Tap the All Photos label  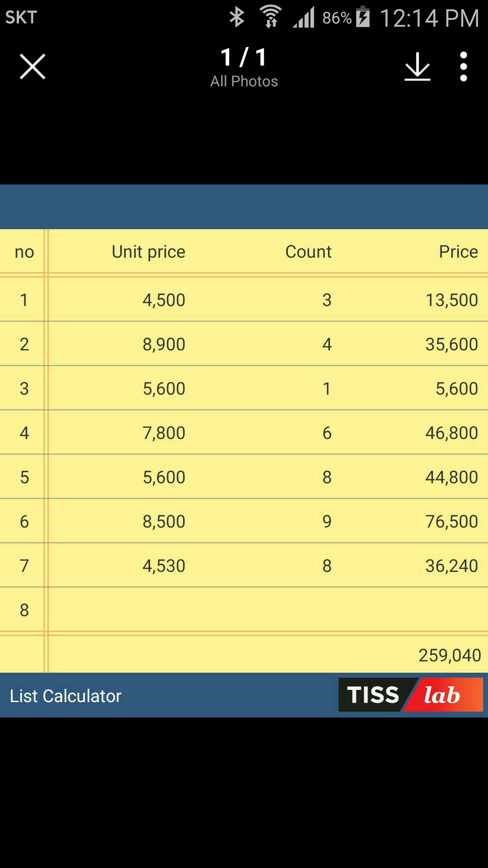pos(244,81)
